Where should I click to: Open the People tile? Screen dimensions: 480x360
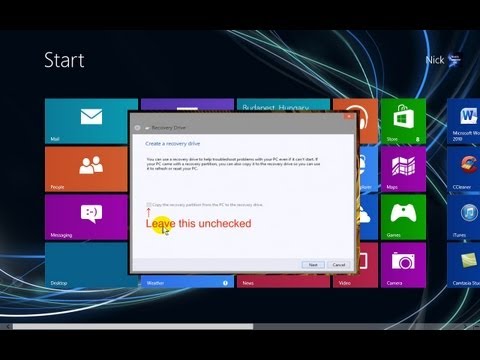86,169
